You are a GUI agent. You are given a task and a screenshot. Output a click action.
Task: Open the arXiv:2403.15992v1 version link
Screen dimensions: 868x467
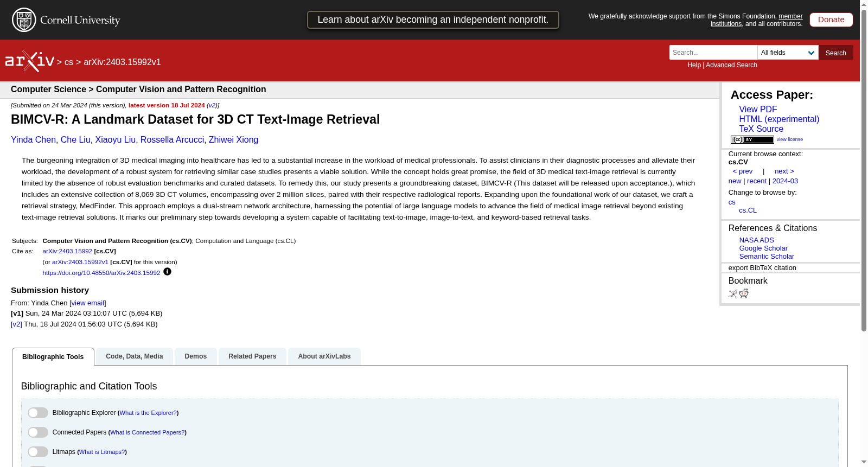80,262
